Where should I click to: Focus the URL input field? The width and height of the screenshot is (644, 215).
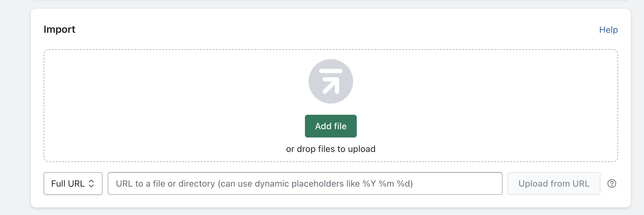(x=305, y=183)
